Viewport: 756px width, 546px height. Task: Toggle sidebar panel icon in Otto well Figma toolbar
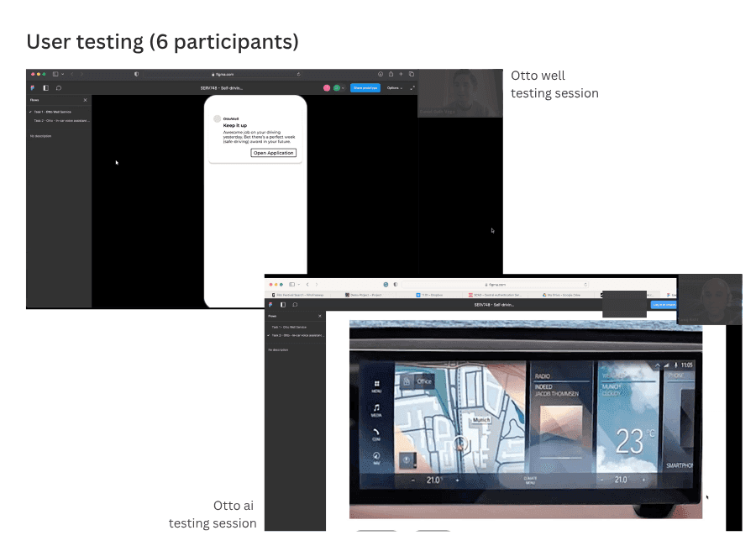pyautogui.click(x=46, y=88)
